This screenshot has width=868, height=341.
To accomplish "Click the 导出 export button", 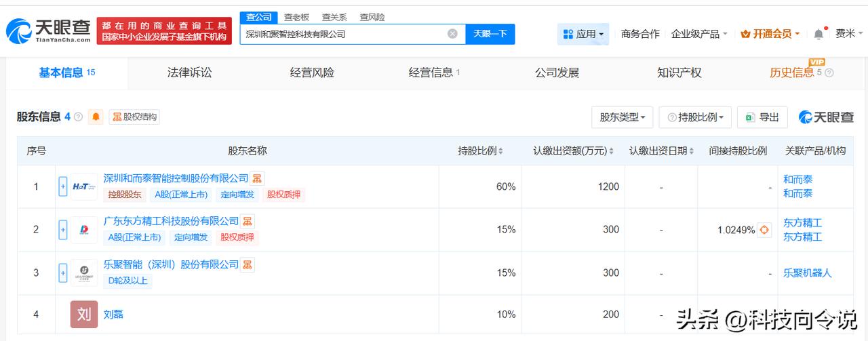I will [x=762, y=117].
